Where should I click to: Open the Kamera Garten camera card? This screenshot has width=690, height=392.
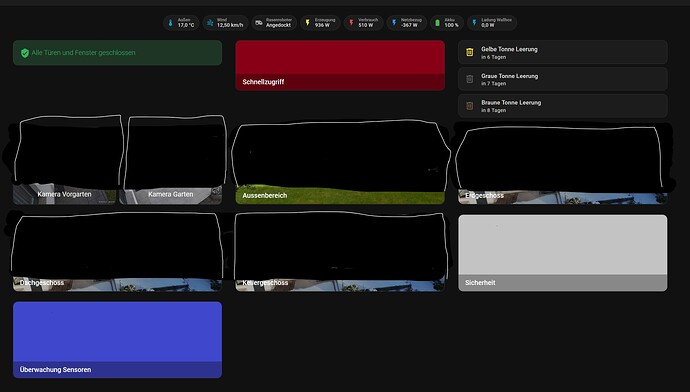pyautogui.click(x=171, y=161)
